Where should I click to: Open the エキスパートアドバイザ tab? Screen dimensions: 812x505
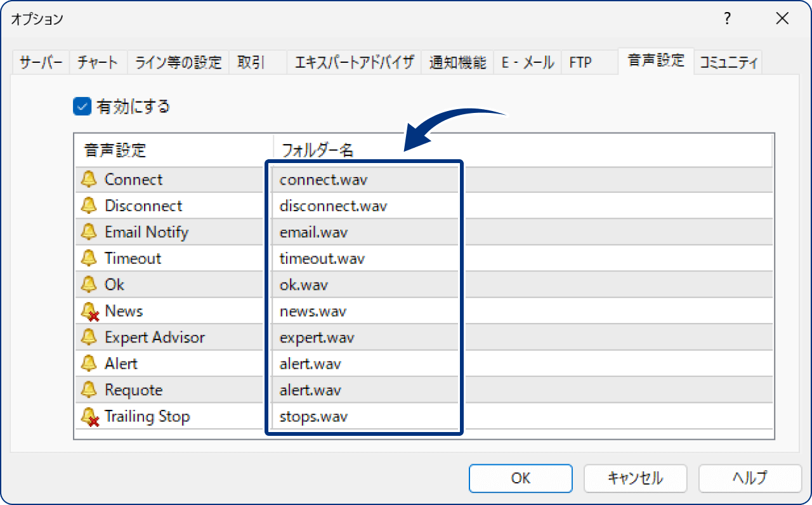[x=353, y=62]
